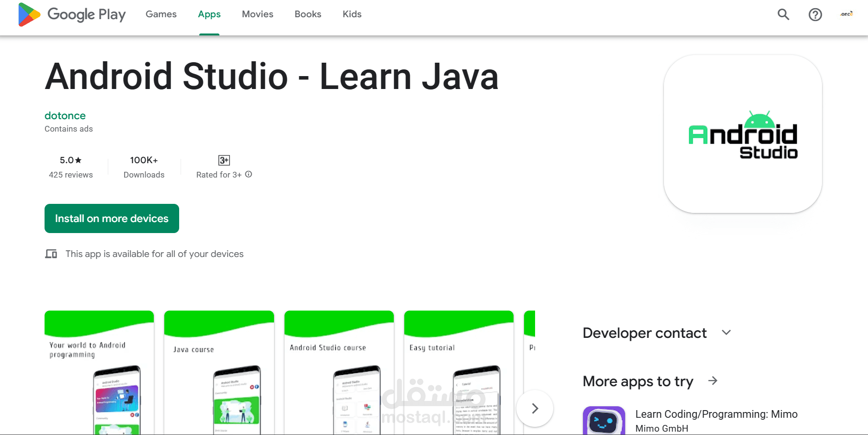
Task: Click the 100K+ Downloads stat
Action: point(144,167)
